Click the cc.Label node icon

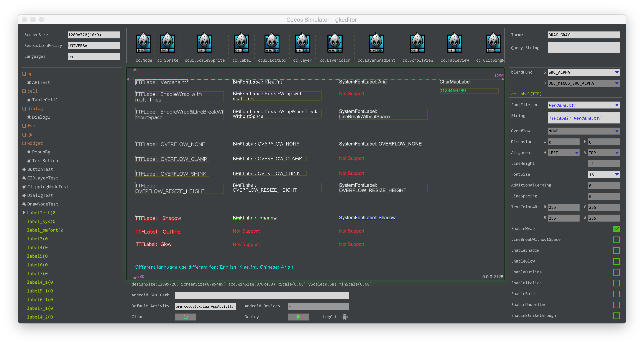click(241, 43)
